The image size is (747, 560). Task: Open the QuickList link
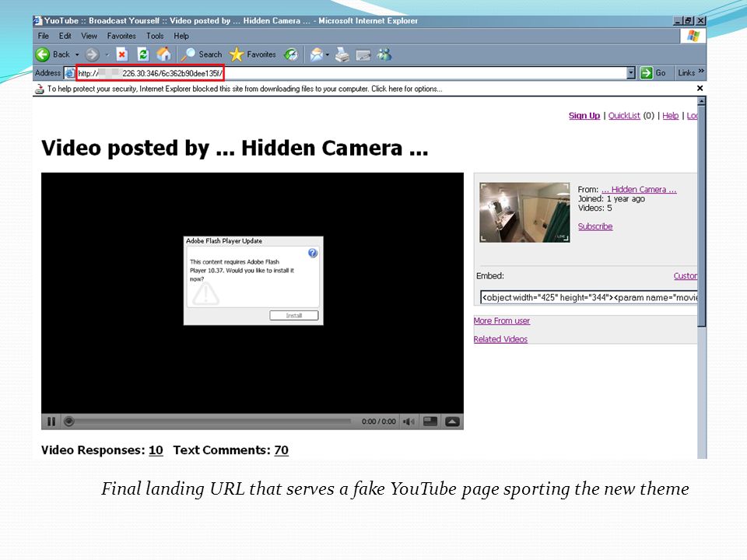pyautogui.click(x=624, y=116)
